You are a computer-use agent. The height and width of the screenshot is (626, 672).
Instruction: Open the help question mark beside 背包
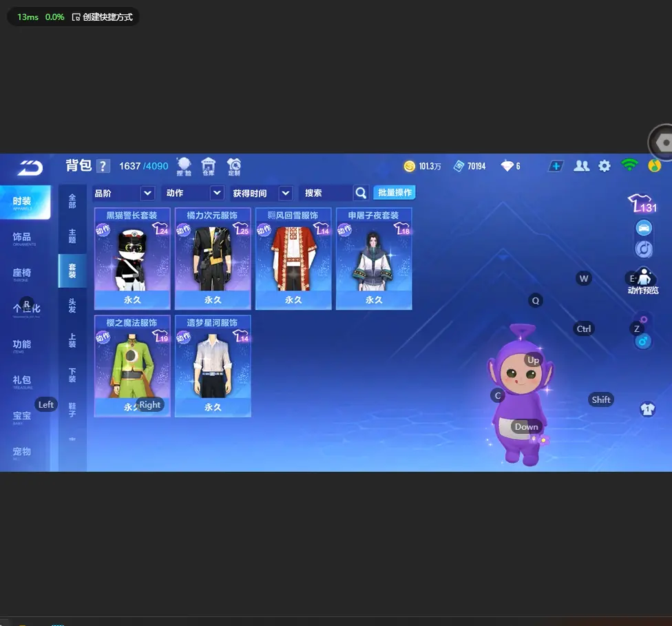(103, 166)
